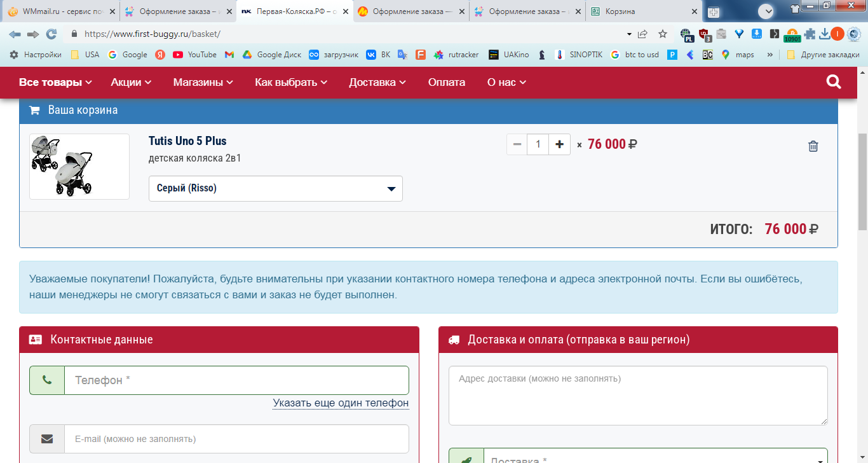Open the rutracker bookmark
Image resolution: width=868 pixels, height=463 pixels.
pyautogui.click(x=456, y=55)
